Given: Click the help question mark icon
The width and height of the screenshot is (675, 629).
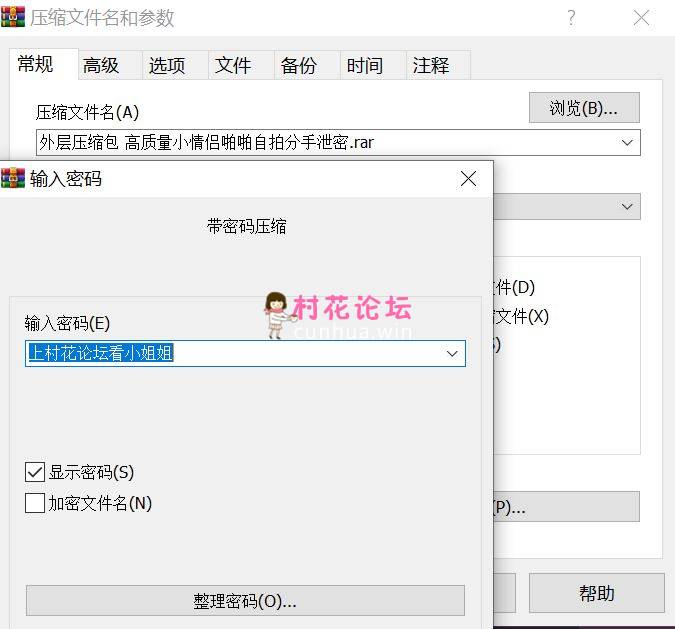Looking at the screenshot, I should click(571, 18).
